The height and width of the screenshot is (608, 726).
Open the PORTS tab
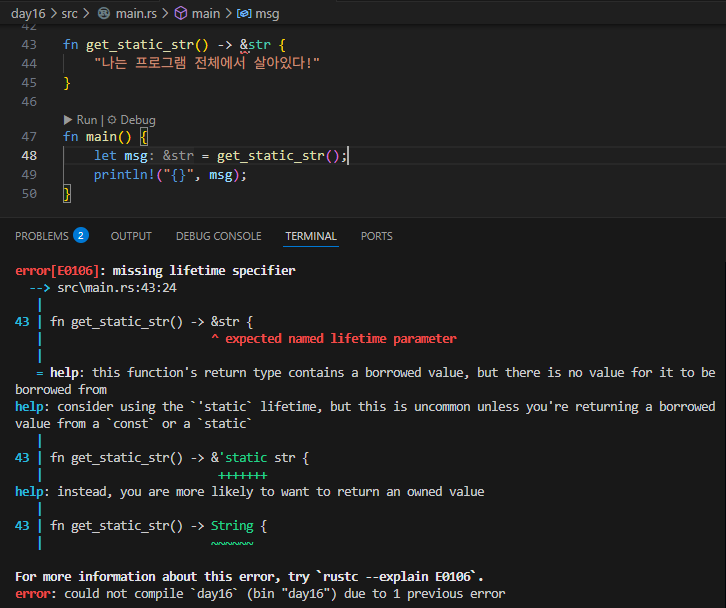click(x=376, y=236)
